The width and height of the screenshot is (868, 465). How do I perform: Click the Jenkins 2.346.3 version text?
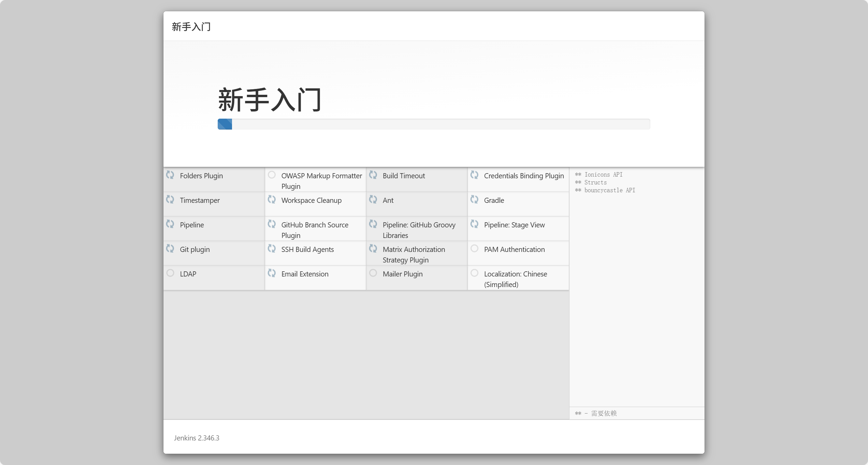[x=197, y=438]
